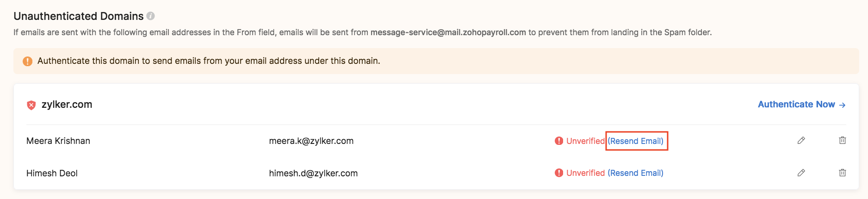The height and width of the screenshot is (199, 868).
Task: Edit Himesh Deol's email entry
Action: (x=801, y=173)
